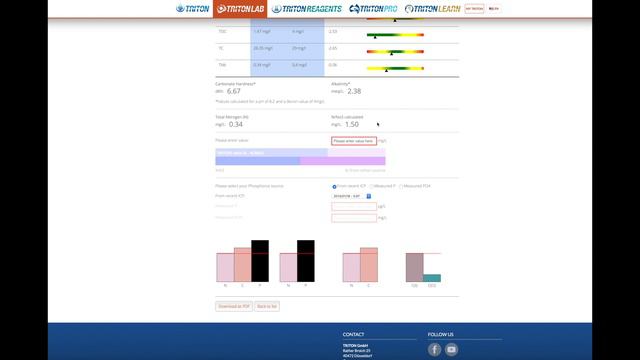Click the carbonate hardness value 6.67
Viewport: 640px width, 360px height.
point(234,91)
